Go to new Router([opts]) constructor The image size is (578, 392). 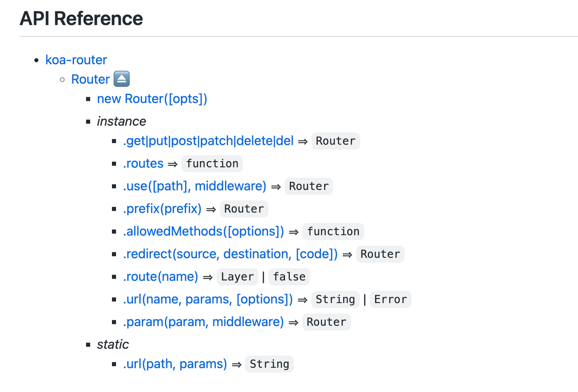[152, 99]
